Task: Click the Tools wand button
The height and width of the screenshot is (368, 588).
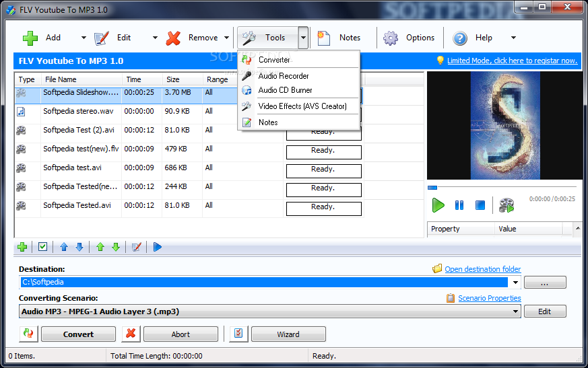Action: point(268,38)
